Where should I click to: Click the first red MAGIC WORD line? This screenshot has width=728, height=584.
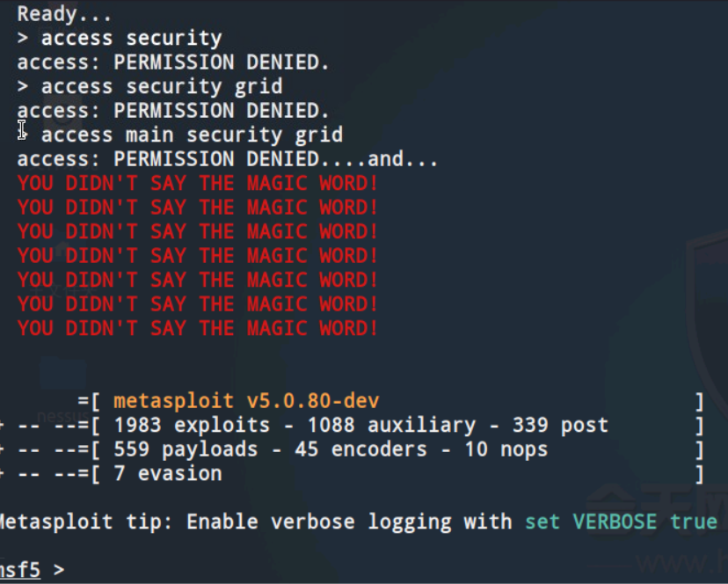(x=198, y=184)
